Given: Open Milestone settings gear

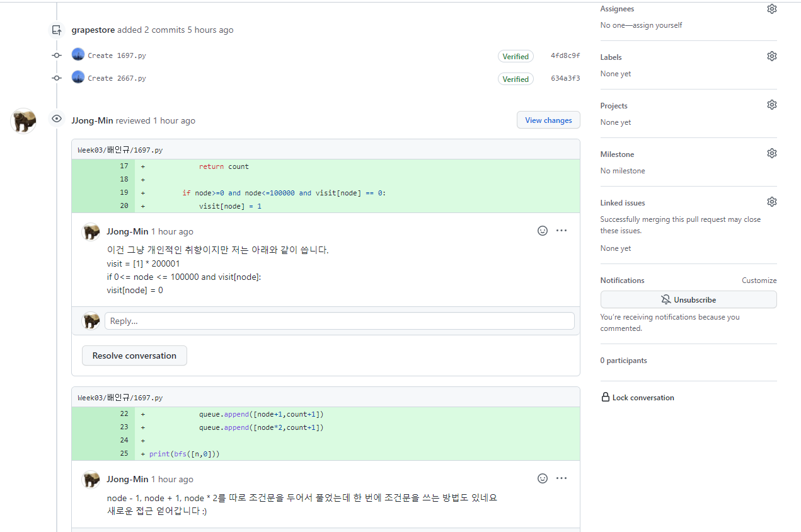Looking at the screenshot, I should click(771, 153).
